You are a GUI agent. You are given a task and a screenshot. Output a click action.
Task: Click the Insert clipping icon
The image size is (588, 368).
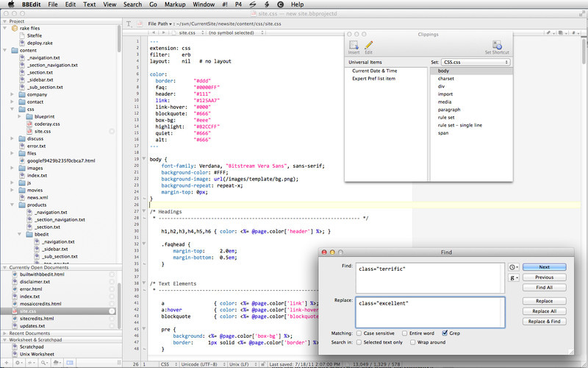click(354, 45)
